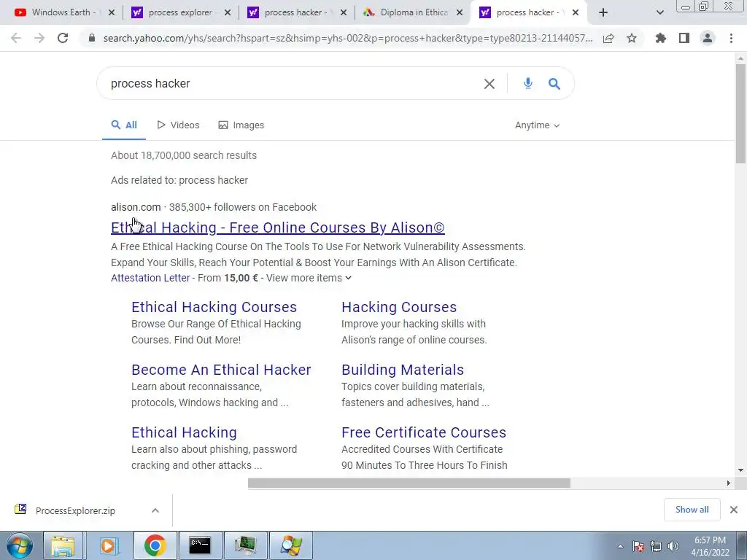The image size is (747, 560).
Task: Select the All results filter
Action: pyautogui.click(x=124, y=125)
